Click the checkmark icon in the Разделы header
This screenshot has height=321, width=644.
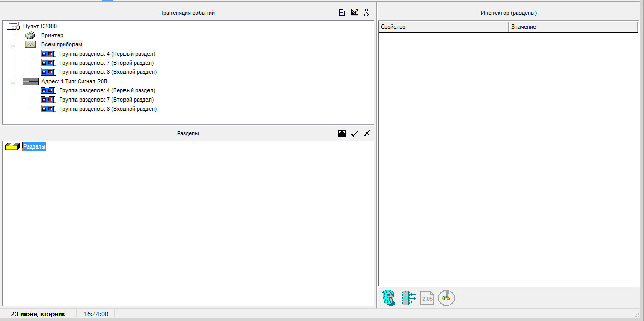[x=355, y=133]
